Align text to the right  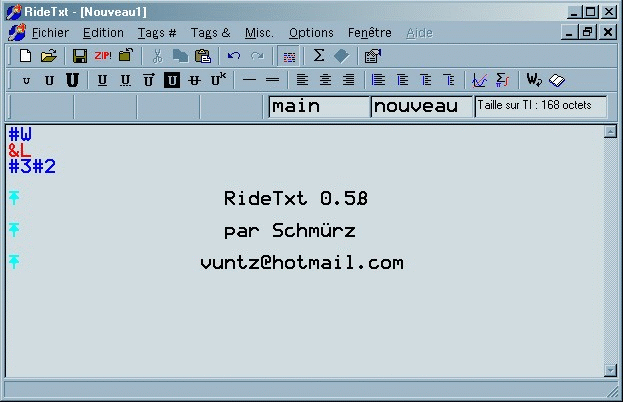click(x=348, y=80)
